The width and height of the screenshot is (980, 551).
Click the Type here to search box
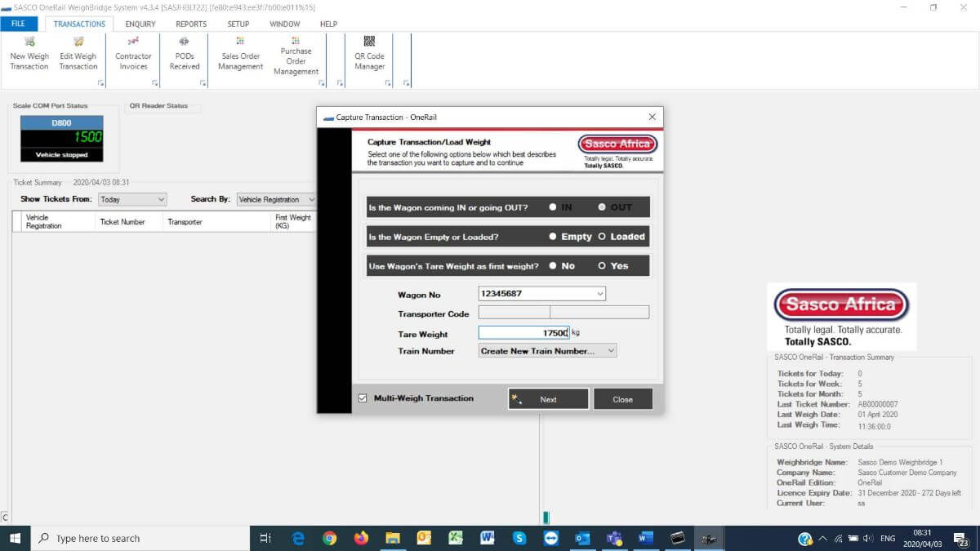point(140,538)
